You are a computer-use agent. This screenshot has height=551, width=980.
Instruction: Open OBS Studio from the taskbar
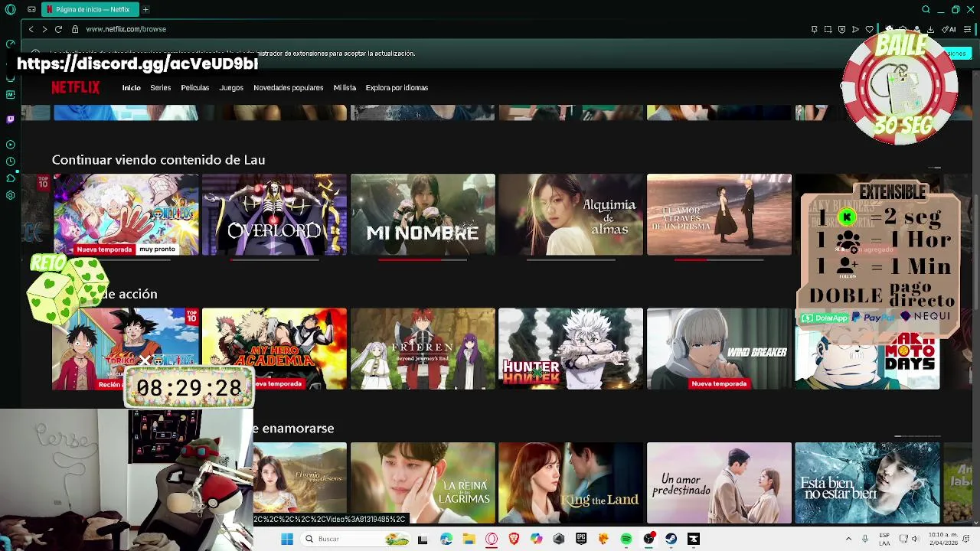[648, 539]
